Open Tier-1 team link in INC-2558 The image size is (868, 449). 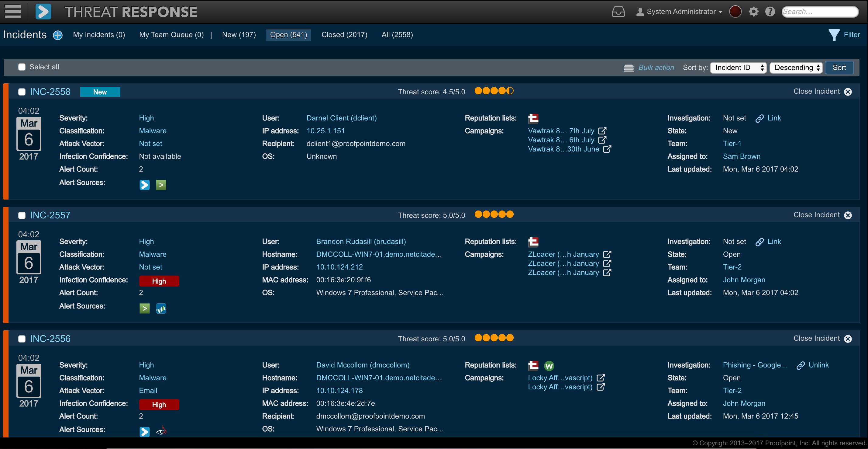732,144
